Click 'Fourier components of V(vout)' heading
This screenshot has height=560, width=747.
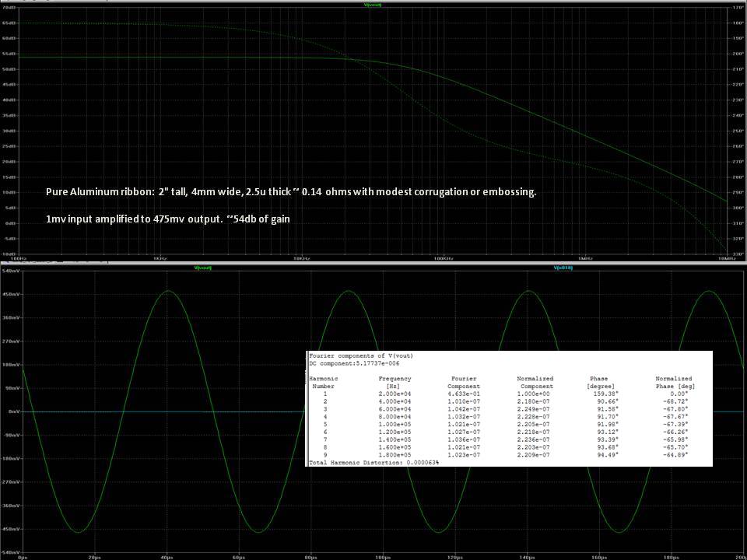[361, 355]
